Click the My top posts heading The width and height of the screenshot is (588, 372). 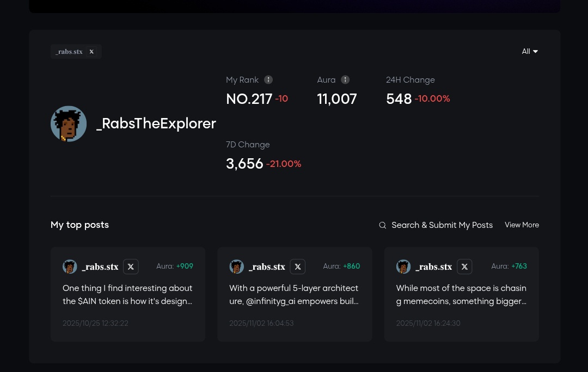(x=79, y=225)
